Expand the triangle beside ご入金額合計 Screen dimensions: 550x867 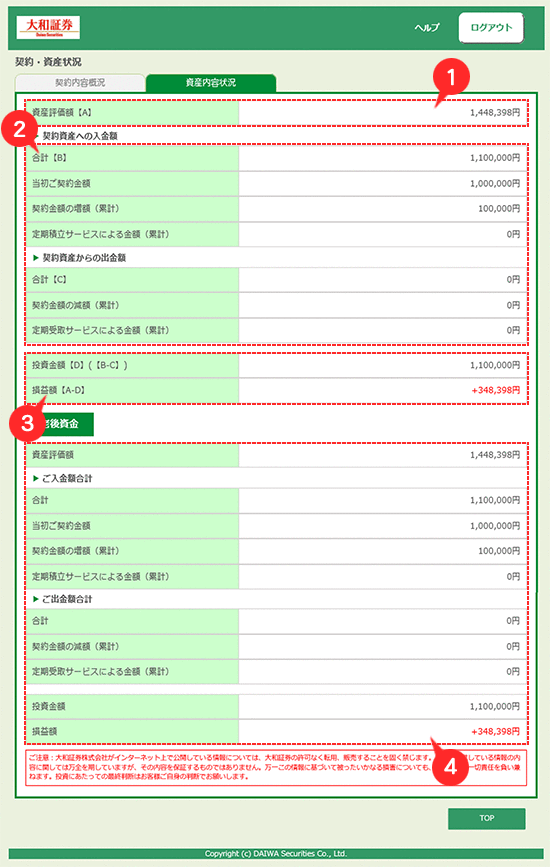pos(36,478)
